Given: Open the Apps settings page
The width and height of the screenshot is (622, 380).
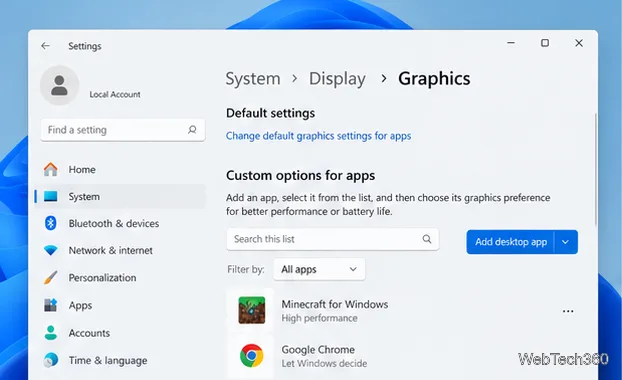Looking at the screenshot, I should [120, 305].
